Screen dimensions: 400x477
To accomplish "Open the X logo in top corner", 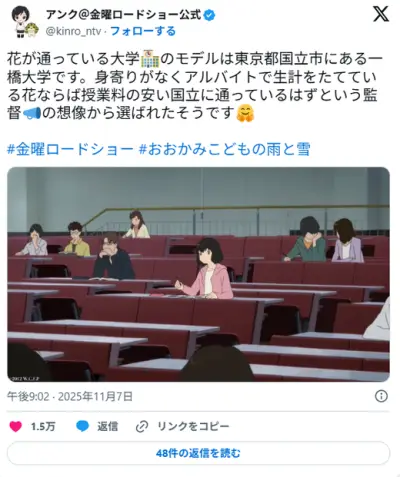I will (x=381, y=14).
